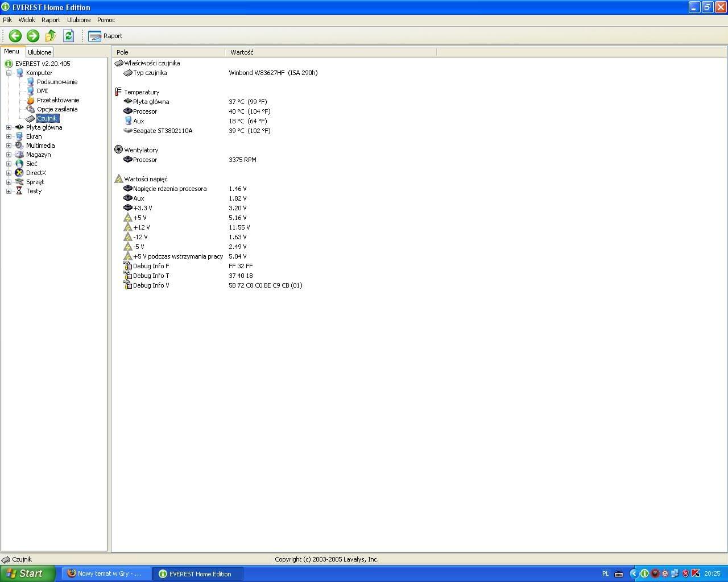Open the Ulubione menu in menu bar

pos(78,20)
